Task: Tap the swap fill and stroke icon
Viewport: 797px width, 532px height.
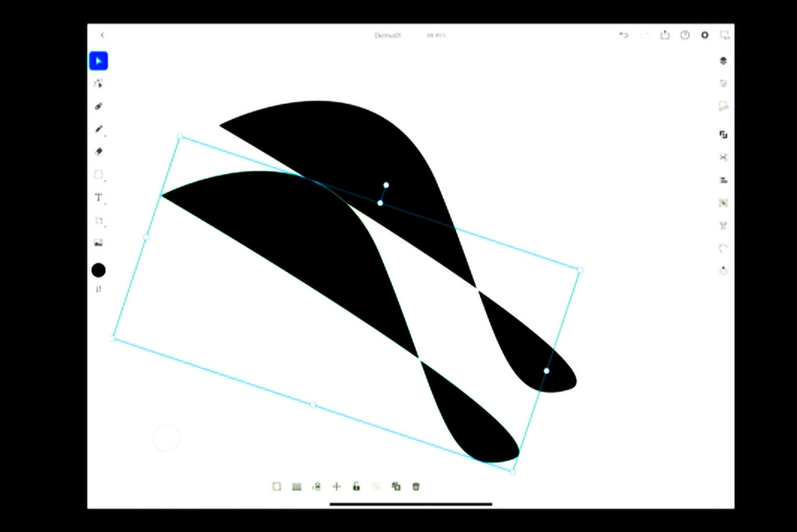Action: (98, 289)
